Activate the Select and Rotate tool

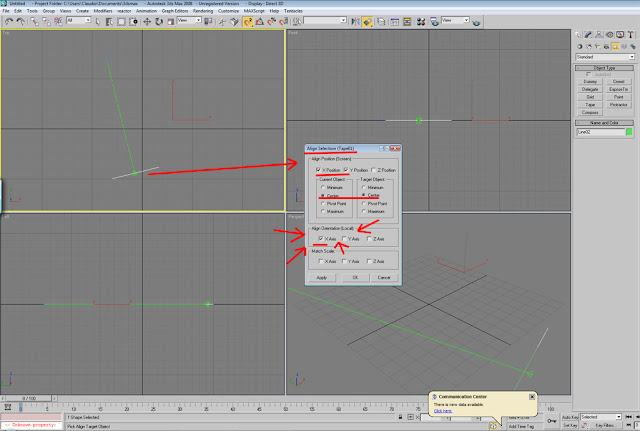(x=159, y=22)
